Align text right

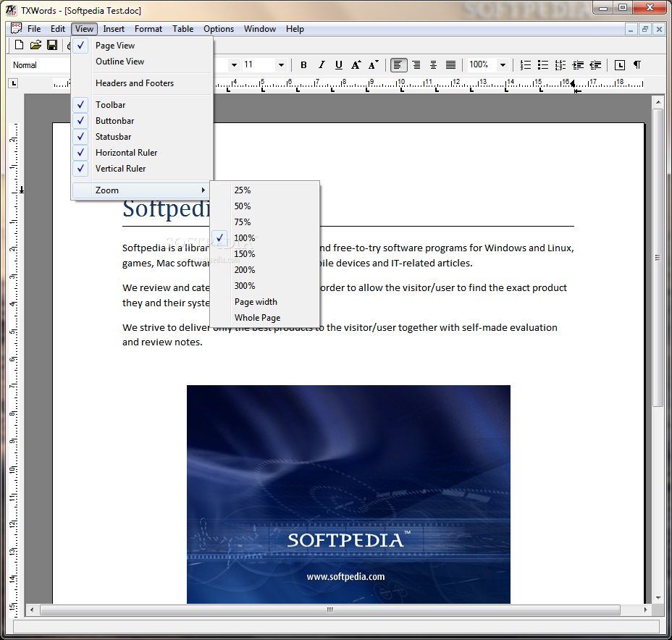[x=416, y=65]
